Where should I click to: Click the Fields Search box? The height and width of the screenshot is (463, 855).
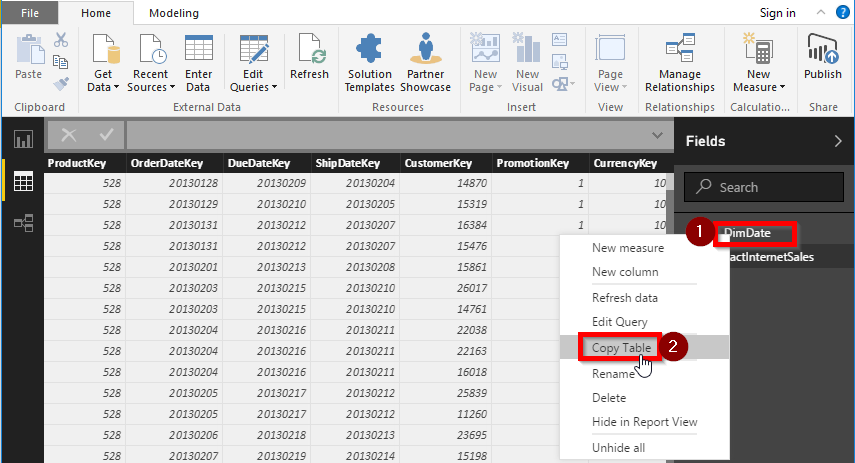pyautogui.click(x=763, y=187)
